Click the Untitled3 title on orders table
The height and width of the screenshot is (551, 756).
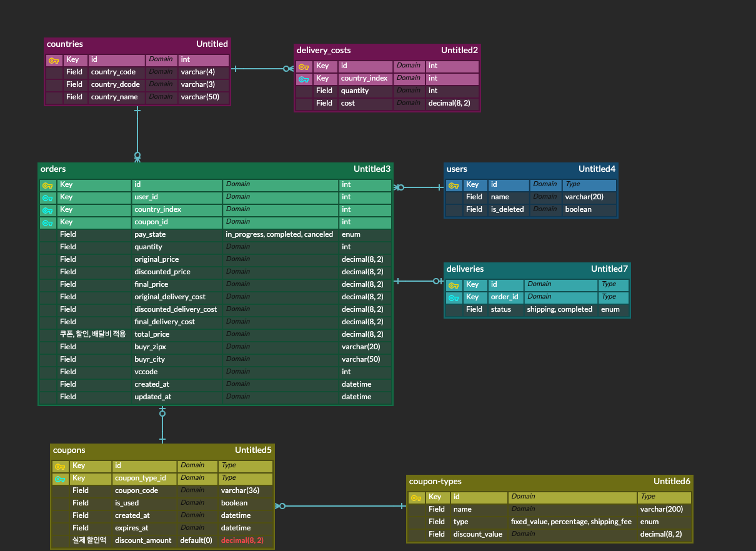pyautogui.click(x=372, y=169)
